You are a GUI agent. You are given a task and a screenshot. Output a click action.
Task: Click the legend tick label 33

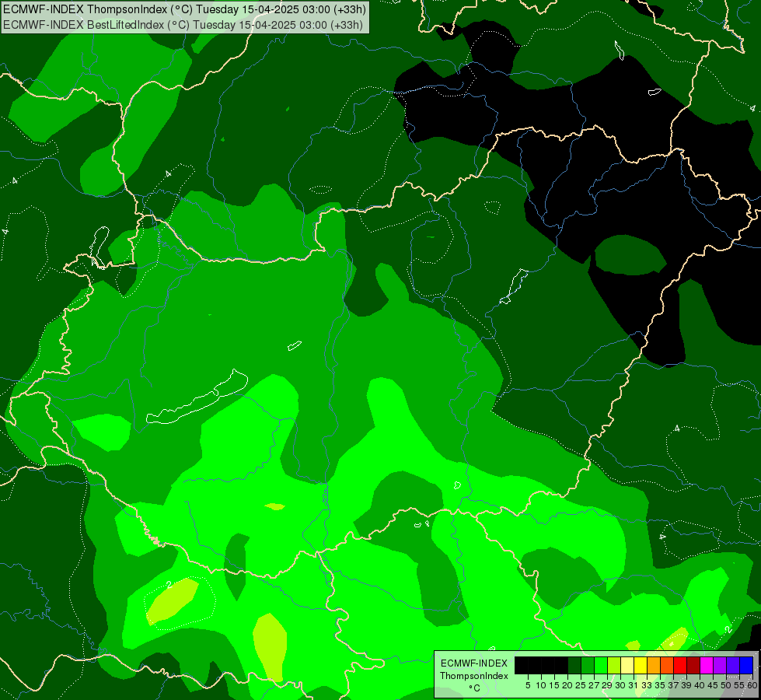point(647,685)
